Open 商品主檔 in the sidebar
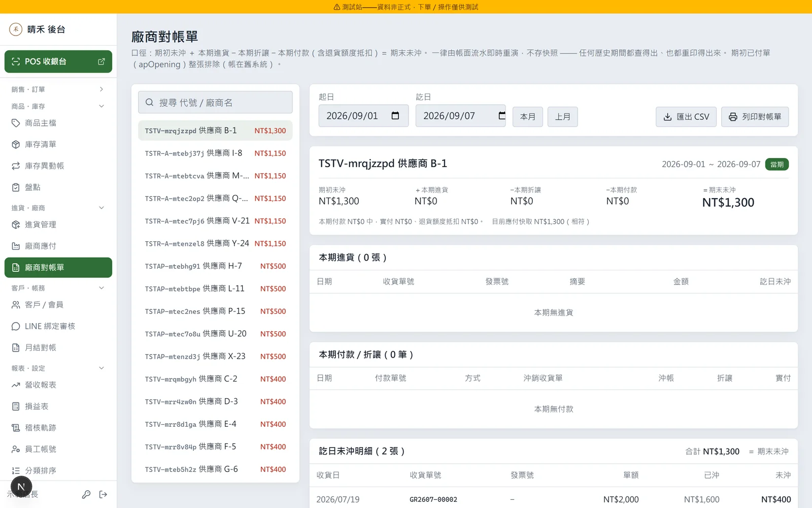 point(58,123)
